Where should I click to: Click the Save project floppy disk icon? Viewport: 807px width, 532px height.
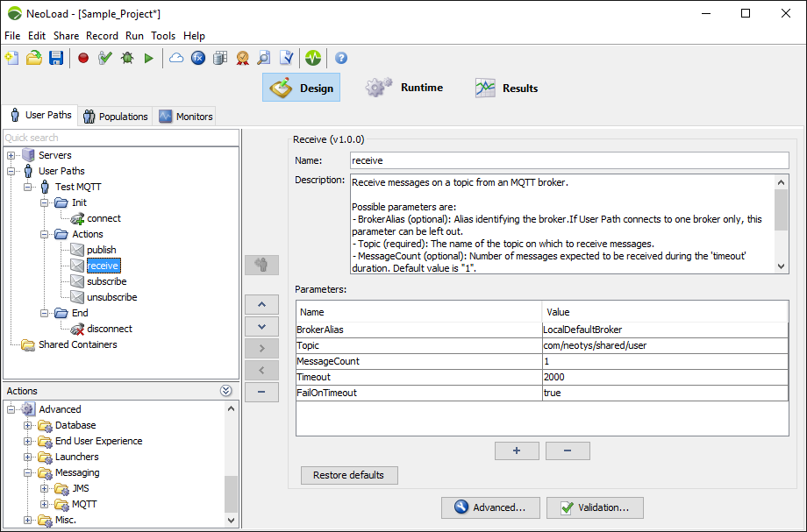coord(56,58)
